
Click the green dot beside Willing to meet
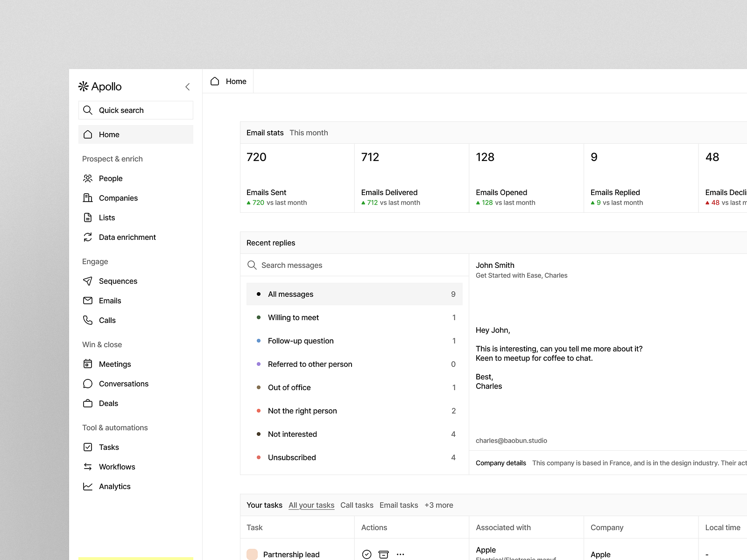point(259,317)
